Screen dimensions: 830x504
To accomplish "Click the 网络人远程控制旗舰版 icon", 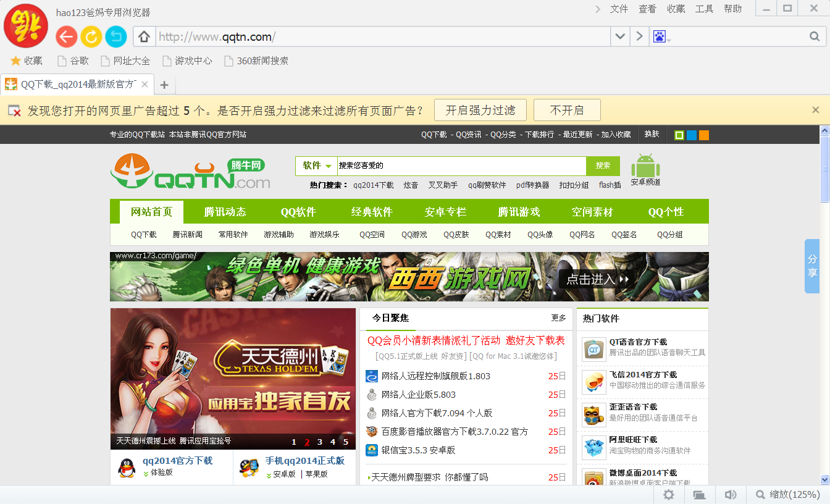I will click(372, 376).
